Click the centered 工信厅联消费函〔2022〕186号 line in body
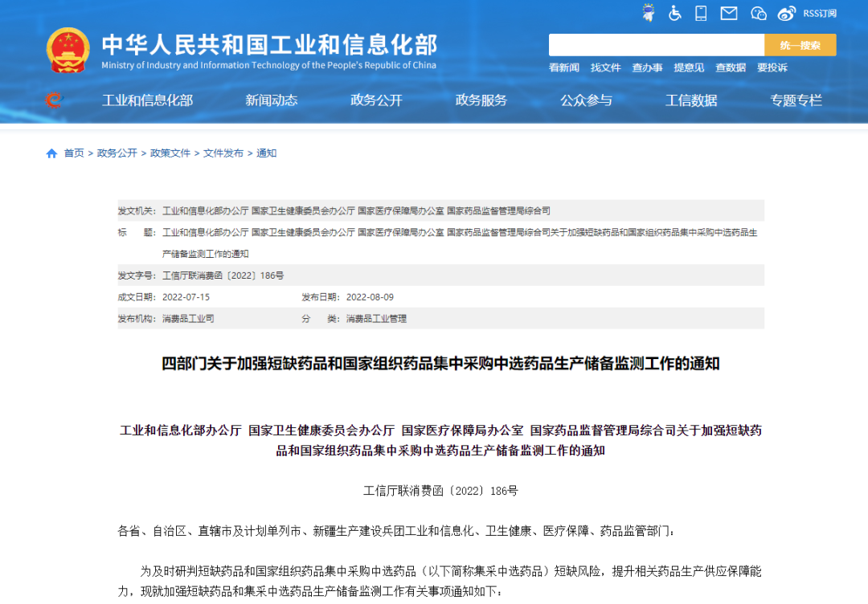The width and height of the screenshot is (868, 604). [440, 491]
